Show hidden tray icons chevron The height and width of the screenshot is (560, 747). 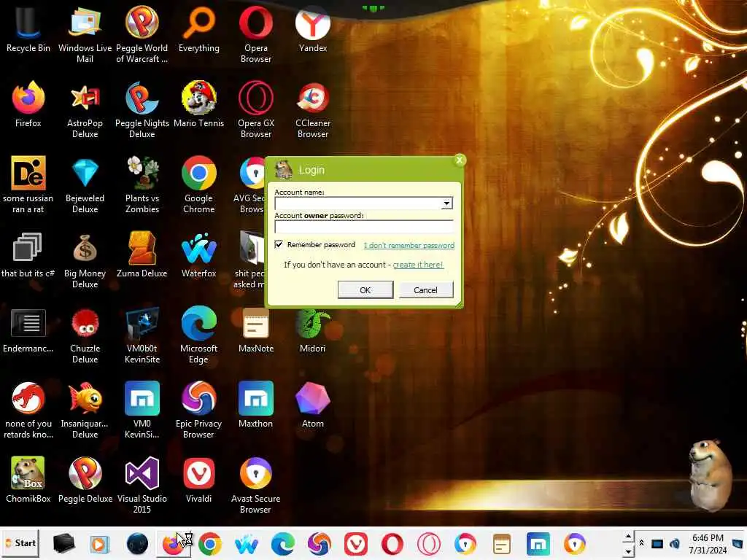coord(642,542)
